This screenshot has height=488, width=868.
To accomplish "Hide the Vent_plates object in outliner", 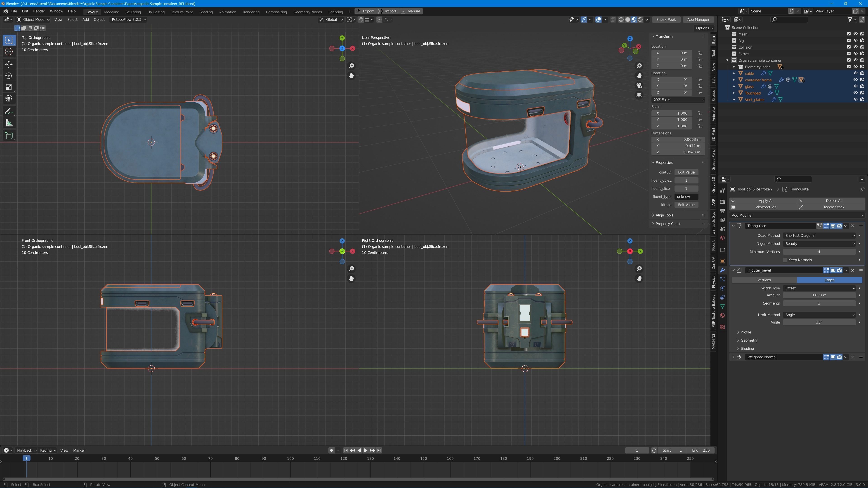I will pyautogui.click(x=855, y=99).
